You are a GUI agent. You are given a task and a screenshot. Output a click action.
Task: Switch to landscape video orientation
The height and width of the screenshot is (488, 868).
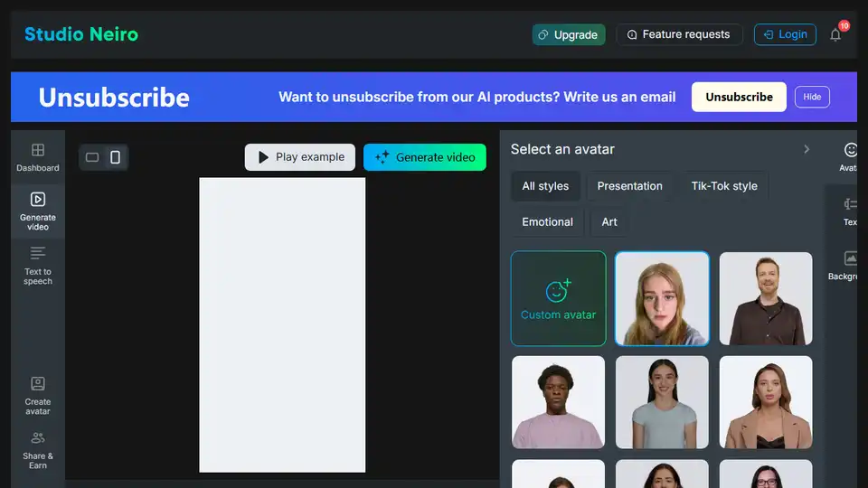92,157
